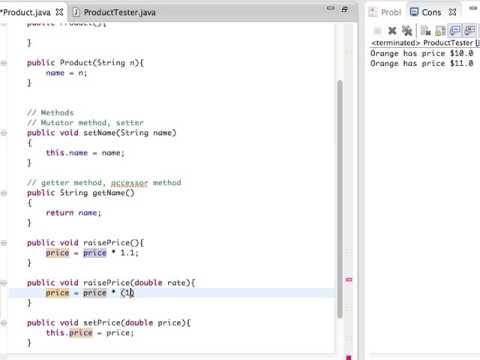
Task: Click Remove All Terminated Launches double-X icon
Action: (x=407, y=31)
